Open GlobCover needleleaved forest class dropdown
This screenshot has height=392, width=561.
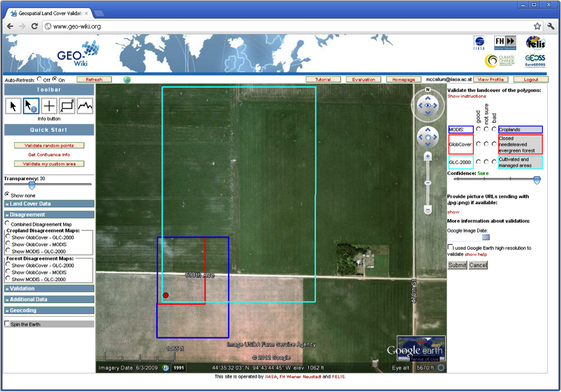520,145
